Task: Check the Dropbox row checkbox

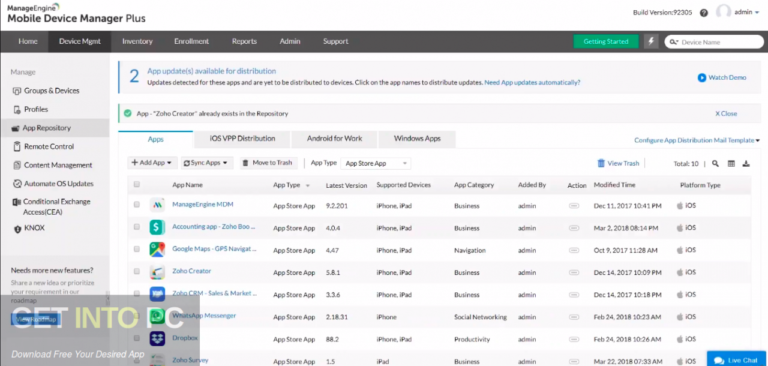Action: (137, 338)
